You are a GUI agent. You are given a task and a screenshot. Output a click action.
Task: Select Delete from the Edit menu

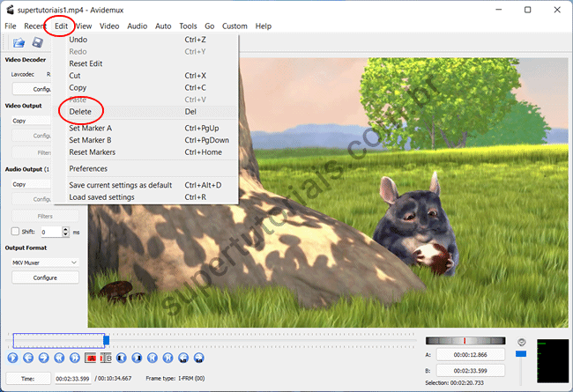click(x=80, y=112)
